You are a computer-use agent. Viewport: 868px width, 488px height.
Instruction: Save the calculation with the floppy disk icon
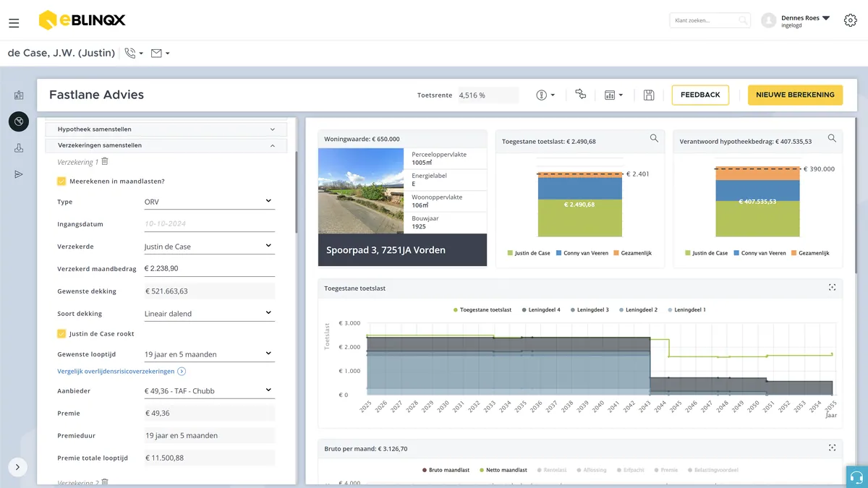point(649,95)
